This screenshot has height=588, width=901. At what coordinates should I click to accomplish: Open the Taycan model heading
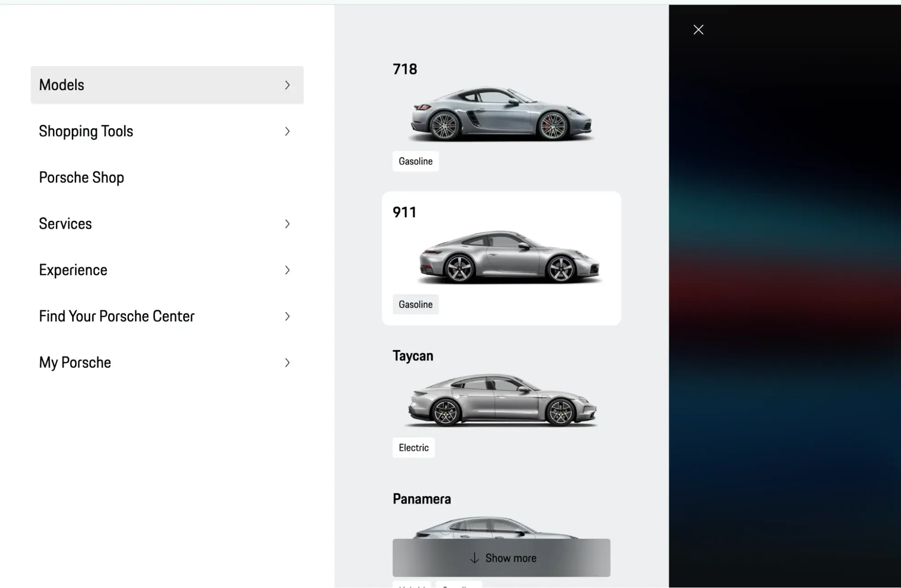[412, 356]
